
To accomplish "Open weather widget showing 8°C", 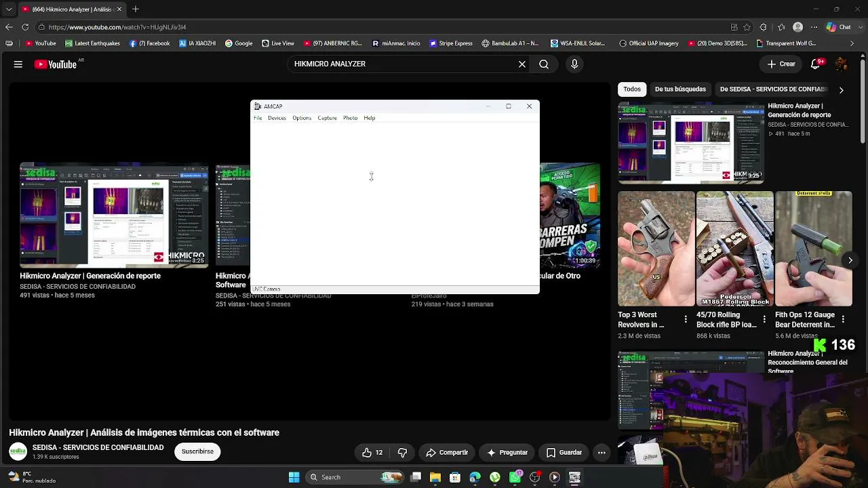I will tap(31, 477).
